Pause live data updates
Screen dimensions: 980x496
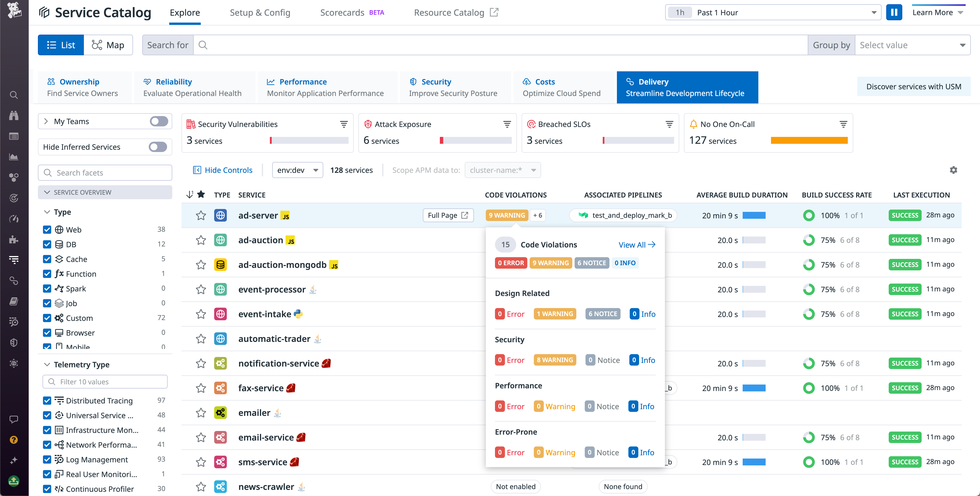point(894,12)
